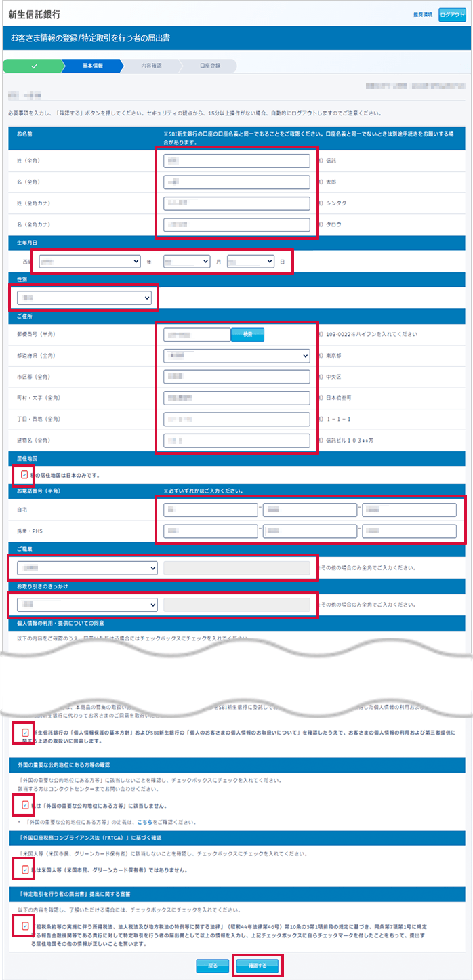Select the 口座登録 step tab
473x980 pixels.
click(210, 66)
